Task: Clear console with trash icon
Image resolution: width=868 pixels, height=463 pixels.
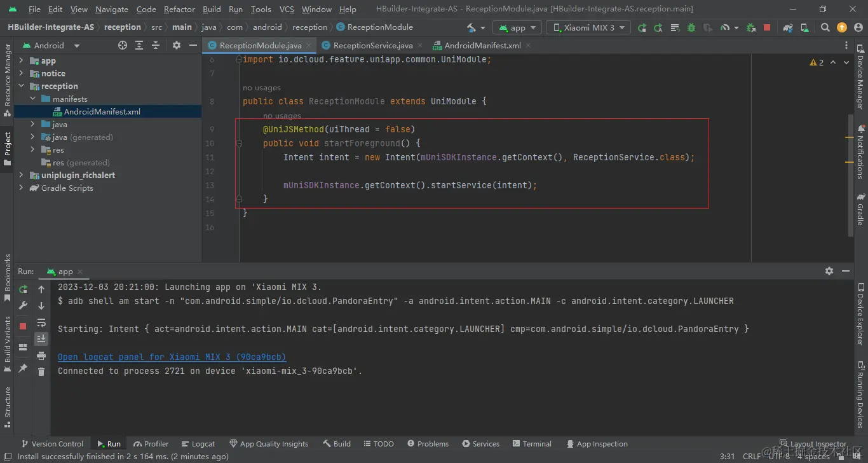Action: click(41, 371)
